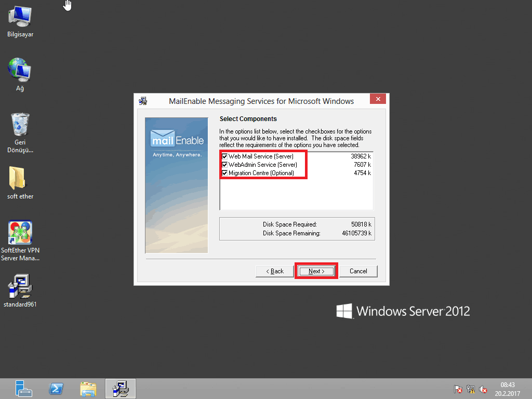
Task: Click the 7607 k size value
Action: tap(362, 165)
